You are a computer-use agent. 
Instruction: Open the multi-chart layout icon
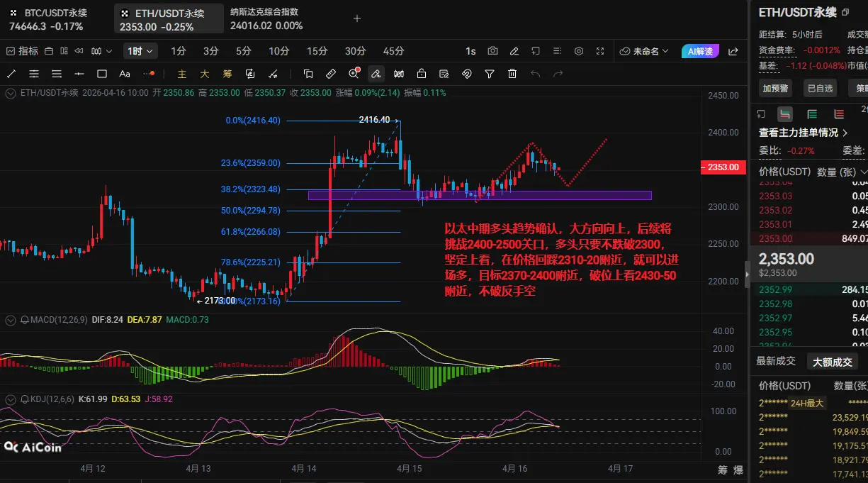point(64,51)
